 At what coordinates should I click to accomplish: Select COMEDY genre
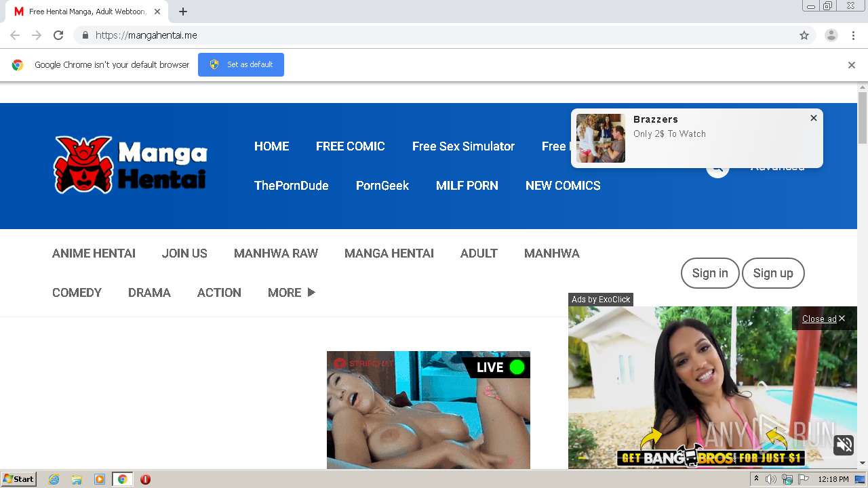[x=77, y=293]
